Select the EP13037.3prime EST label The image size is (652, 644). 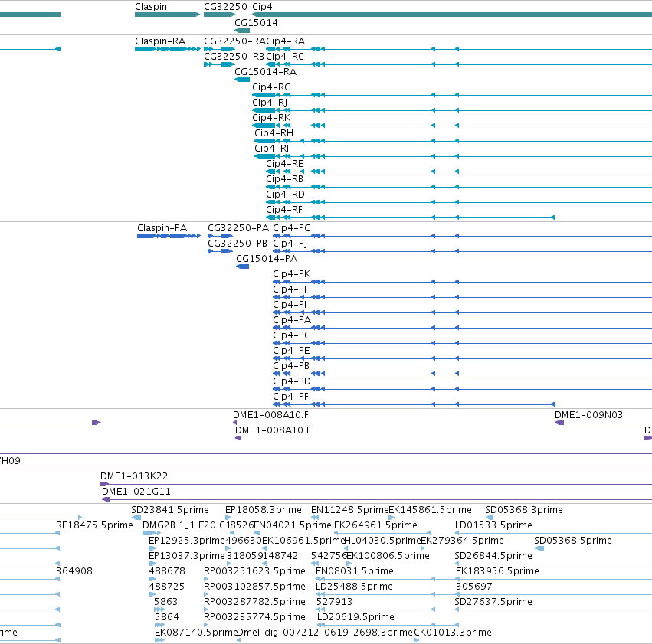pyautogui.click(x=187, y=556)
